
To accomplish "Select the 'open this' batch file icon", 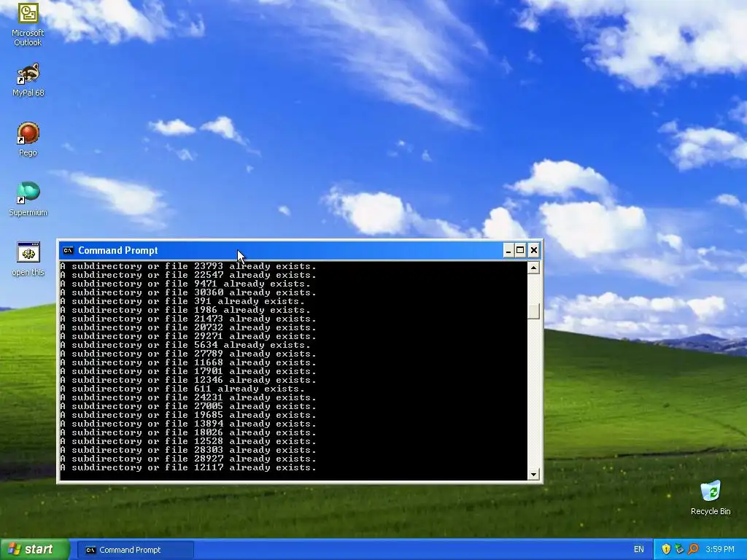I will (x=28, y=259).
